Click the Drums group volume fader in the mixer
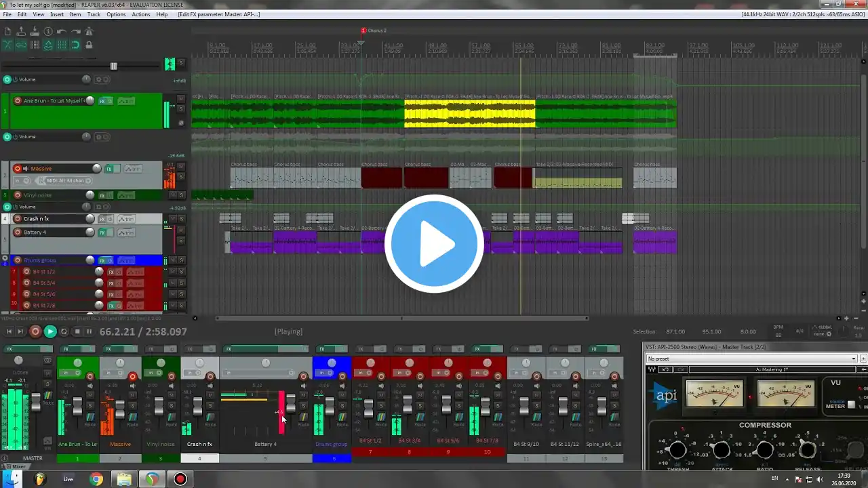868x488 pixels. click(x=330, y=406)
